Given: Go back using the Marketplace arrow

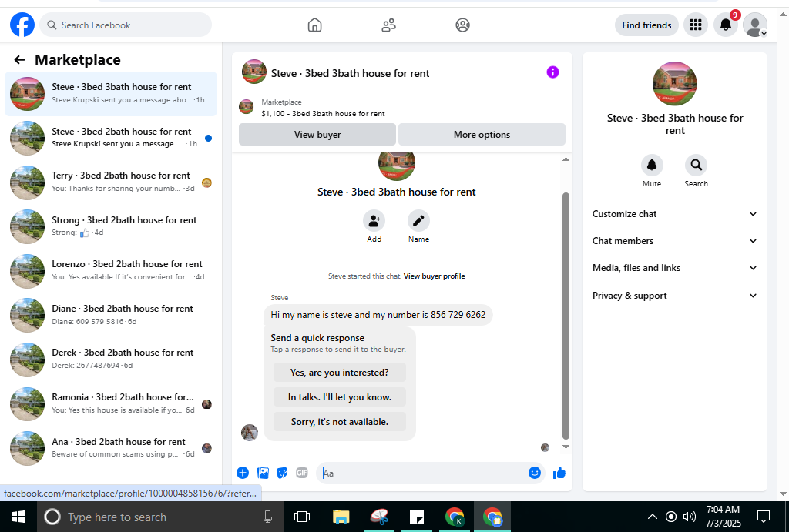Looking at the screenshot, I should 19,60.
